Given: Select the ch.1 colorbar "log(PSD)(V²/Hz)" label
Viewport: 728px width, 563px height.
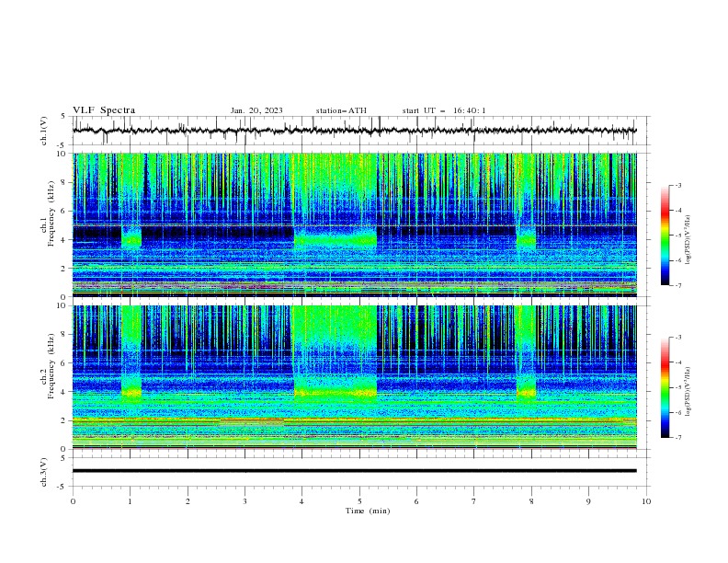Looking at the screenshot, I should [688, 240].
